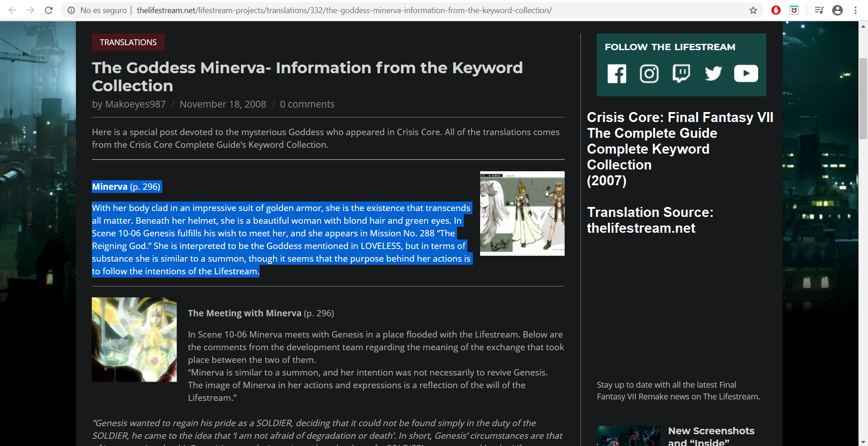
Task: Open the Pocket-style shield extension
Action: pos(794,10)
